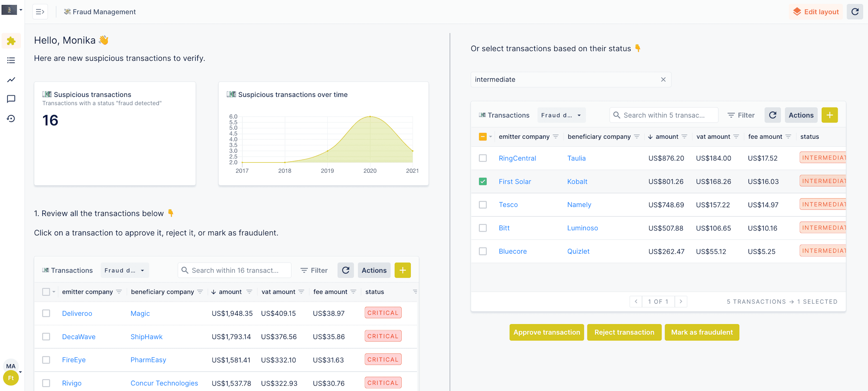Open user menu arrow near MA avatar
Image resolution: width=868 pixels, height=391 pixels.
pos(21,372)
